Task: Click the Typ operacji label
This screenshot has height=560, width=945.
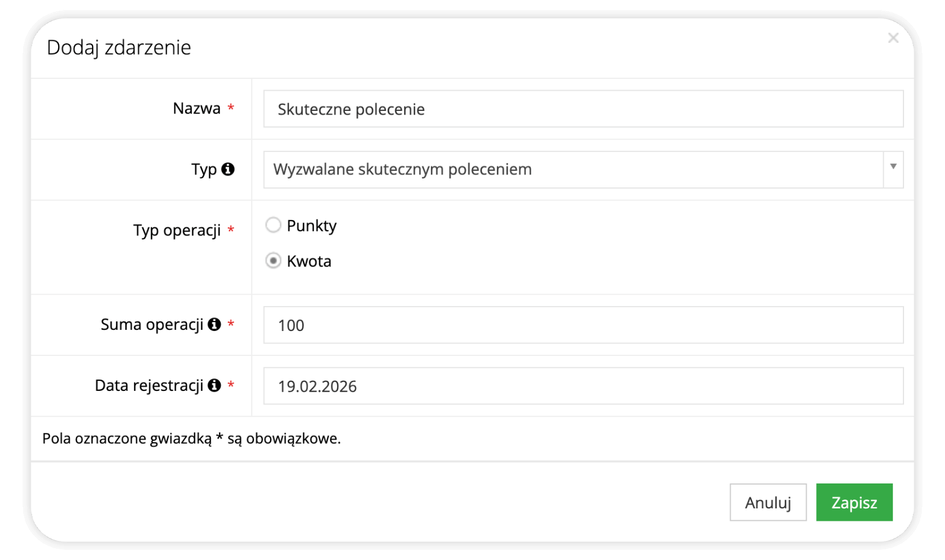Action: point(177,230)
